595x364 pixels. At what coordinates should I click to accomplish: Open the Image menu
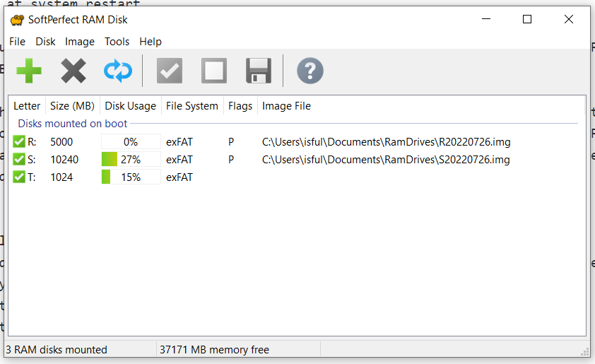click(x=80, y=42)
